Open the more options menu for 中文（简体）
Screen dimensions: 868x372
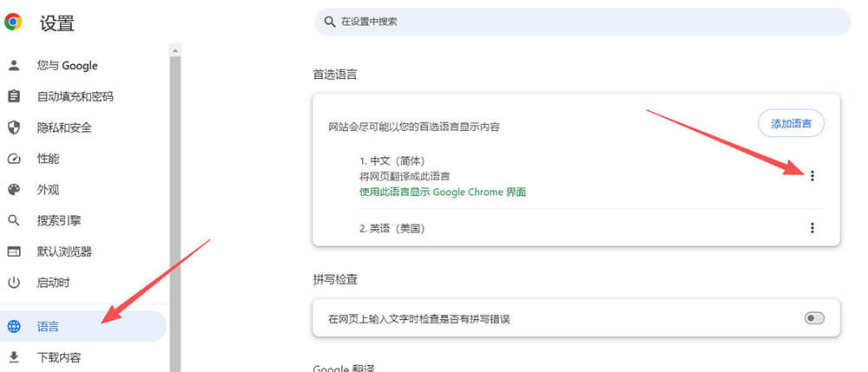812,176
